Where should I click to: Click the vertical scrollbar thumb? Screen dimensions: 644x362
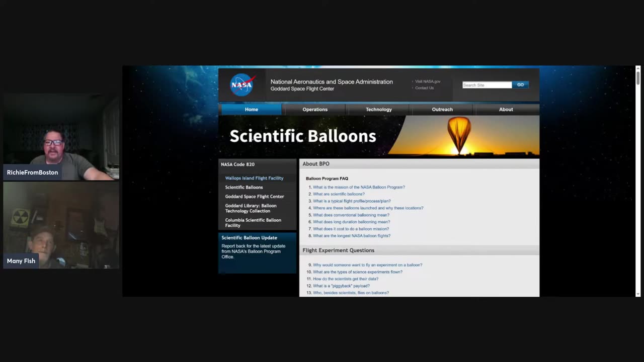pos(638,78)
